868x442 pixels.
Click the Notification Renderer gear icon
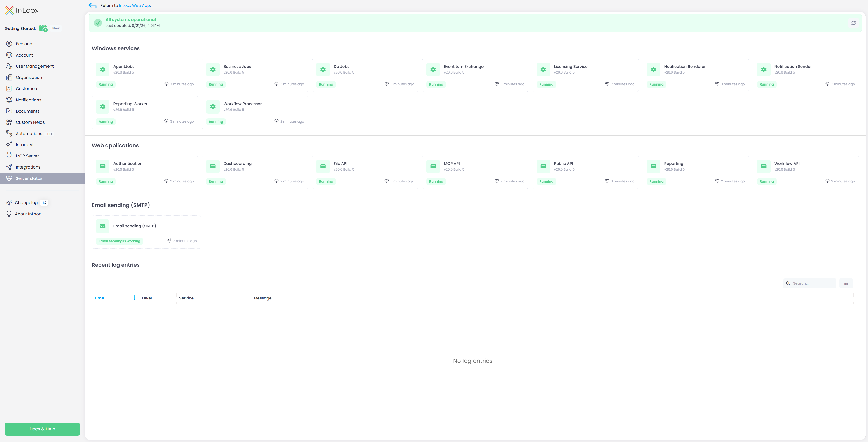[654, 69]
